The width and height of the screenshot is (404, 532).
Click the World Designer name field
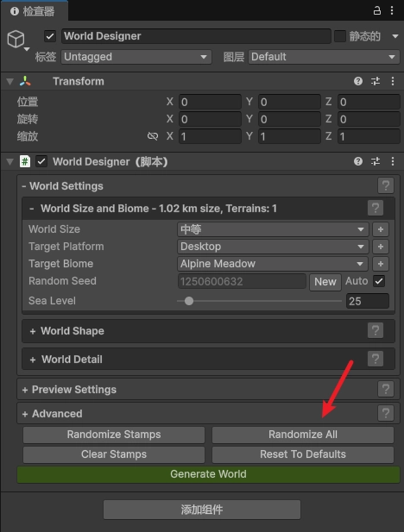click(x=196, y=36)
